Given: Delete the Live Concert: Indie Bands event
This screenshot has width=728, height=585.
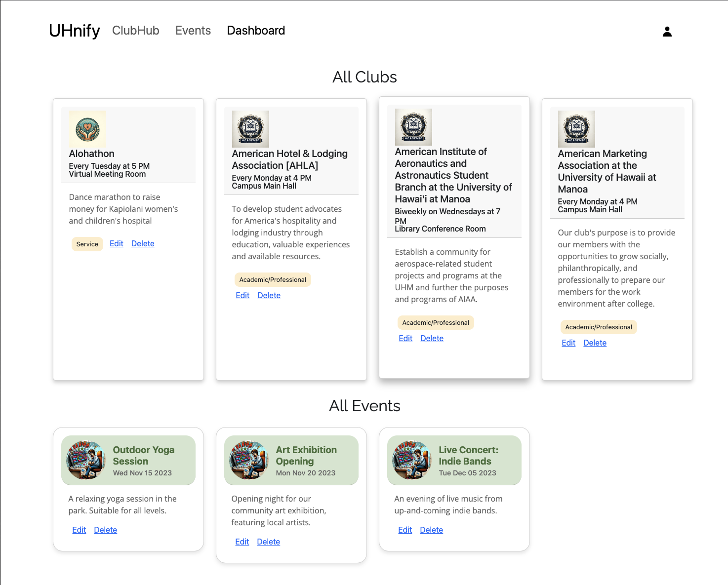Looking at the screenshot, I should point(431,530).
